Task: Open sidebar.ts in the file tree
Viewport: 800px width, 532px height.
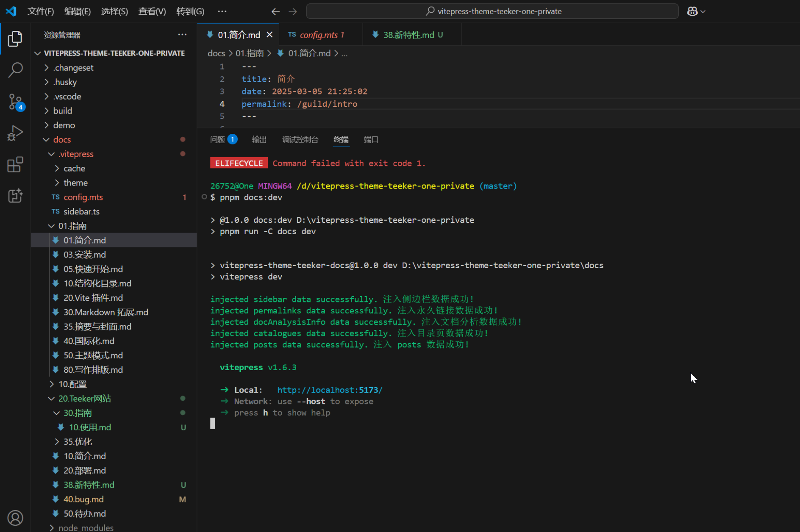Action: click(x=114, y=211)
